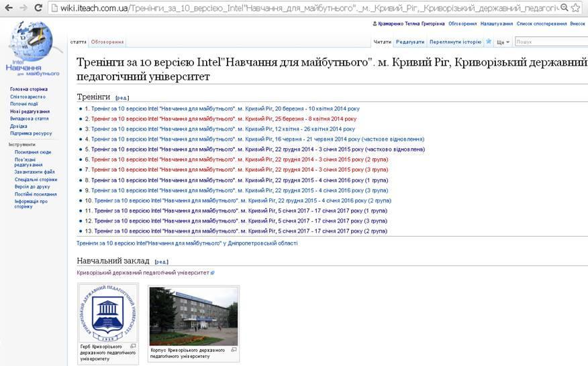
Task: Click external link icon after university link
Action: click(x=213, y=273)
